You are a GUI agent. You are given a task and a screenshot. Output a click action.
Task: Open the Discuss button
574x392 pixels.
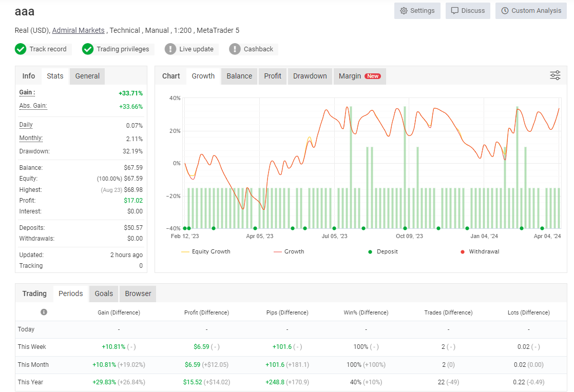468,11
